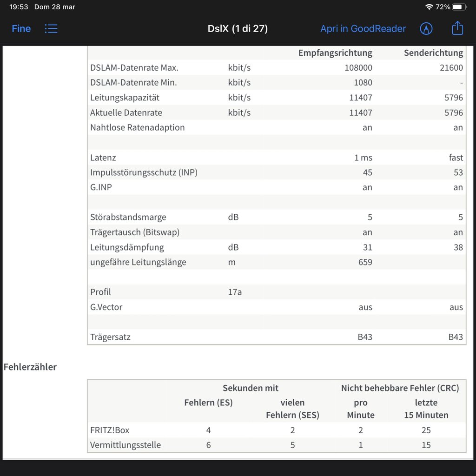Tap the clock time 19:53

(x=19, y=7)
